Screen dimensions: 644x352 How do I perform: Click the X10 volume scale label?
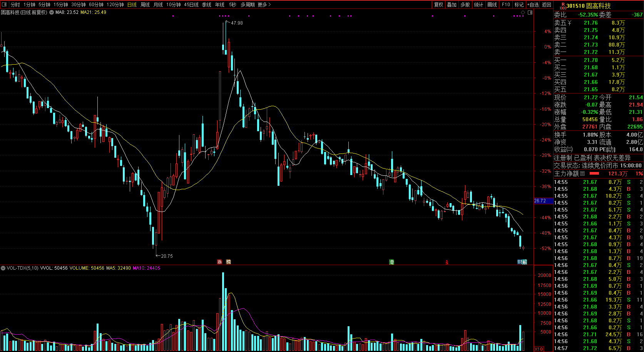[x=539, y=349]
